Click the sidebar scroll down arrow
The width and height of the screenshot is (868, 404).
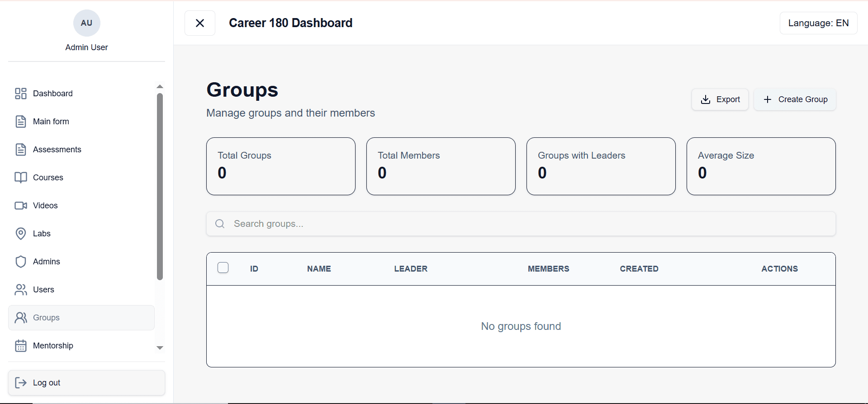160,348
